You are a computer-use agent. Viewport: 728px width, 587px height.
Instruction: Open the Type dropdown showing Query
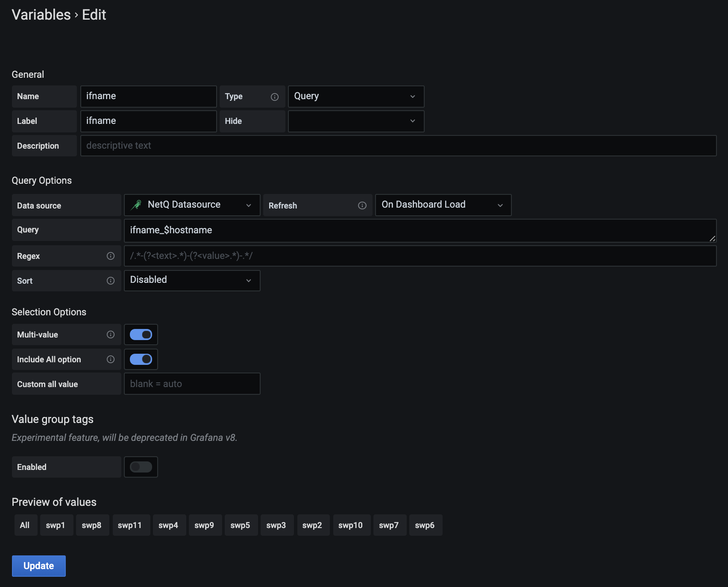(355, 97)
